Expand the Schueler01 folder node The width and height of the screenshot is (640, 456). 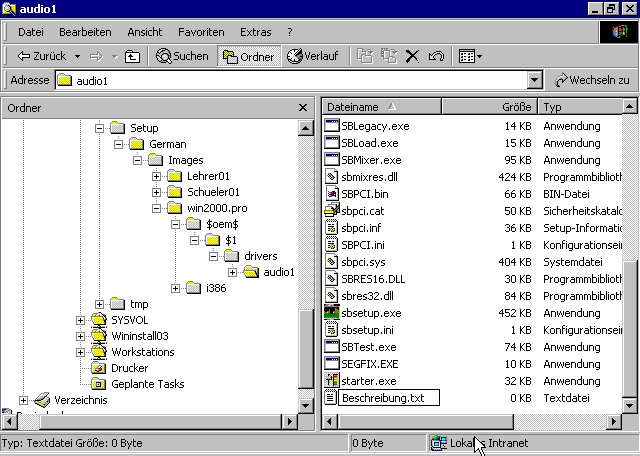point(156,192)
